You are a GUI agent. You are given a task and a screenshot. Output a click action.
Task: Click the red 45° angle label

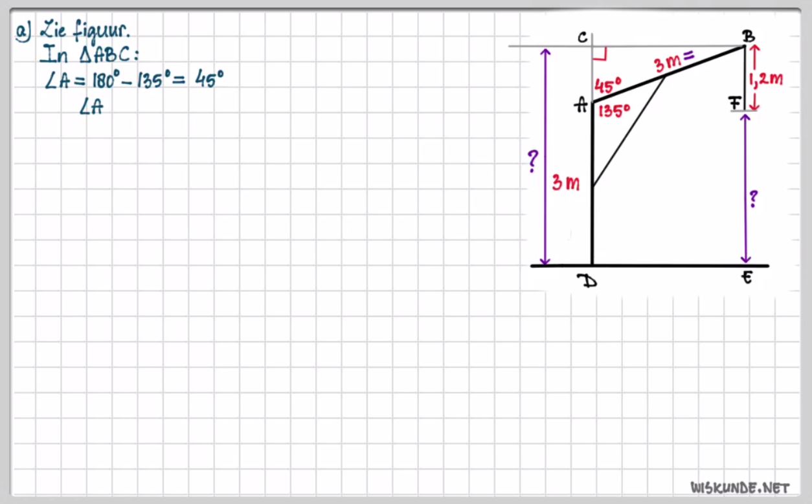[x=608, y=85]
